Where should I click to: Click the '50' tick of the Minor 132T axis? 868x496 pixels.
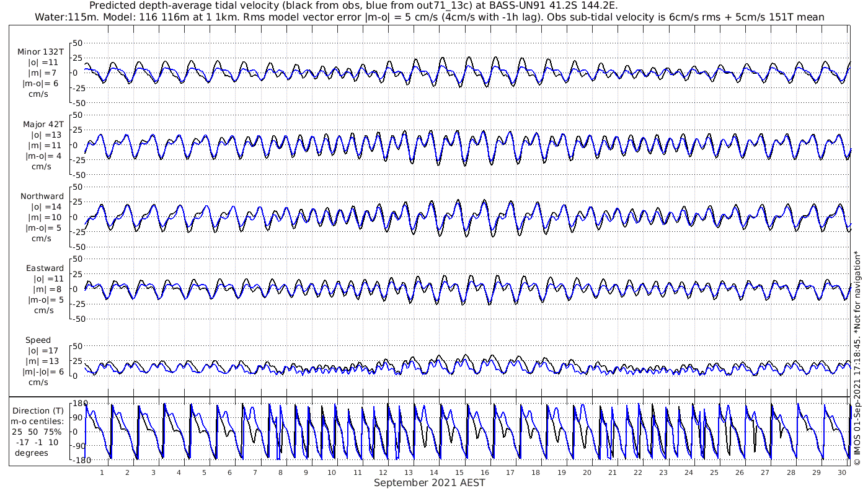point(77,43)
